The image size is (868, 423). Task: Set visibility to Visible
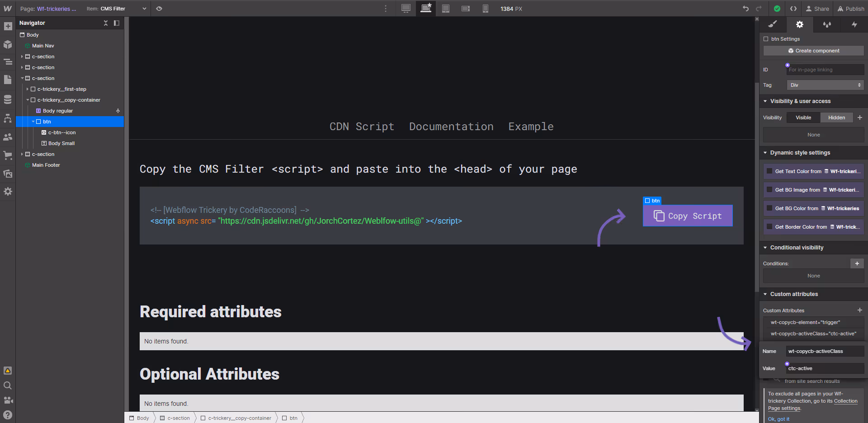pos(803,117)
